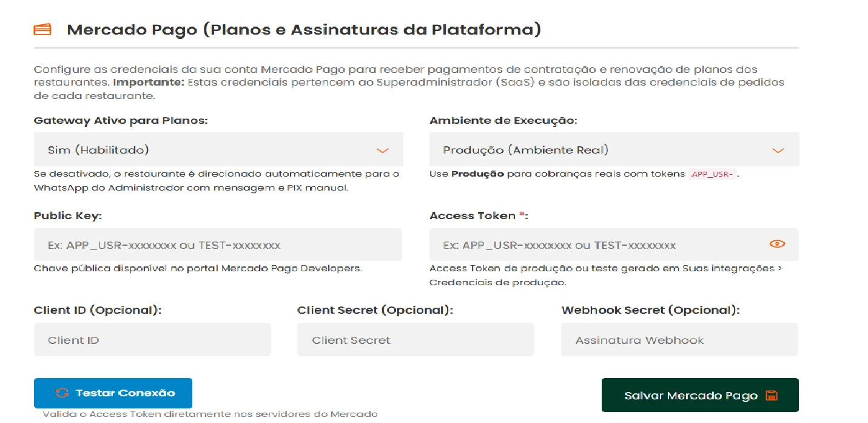Screen dimensions: 868x423
Task: Focus the Client Secret field
Action: [415, 339]
